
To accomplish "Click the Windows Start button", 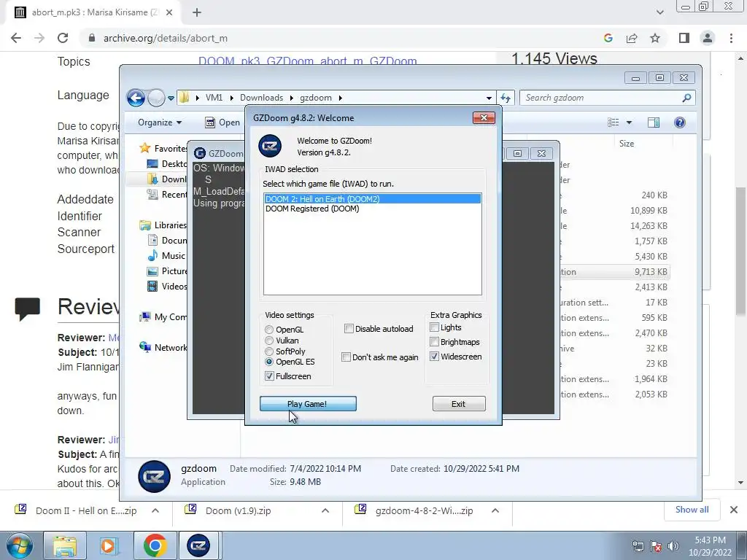I will pyautogui.click(x=20, y=545).
